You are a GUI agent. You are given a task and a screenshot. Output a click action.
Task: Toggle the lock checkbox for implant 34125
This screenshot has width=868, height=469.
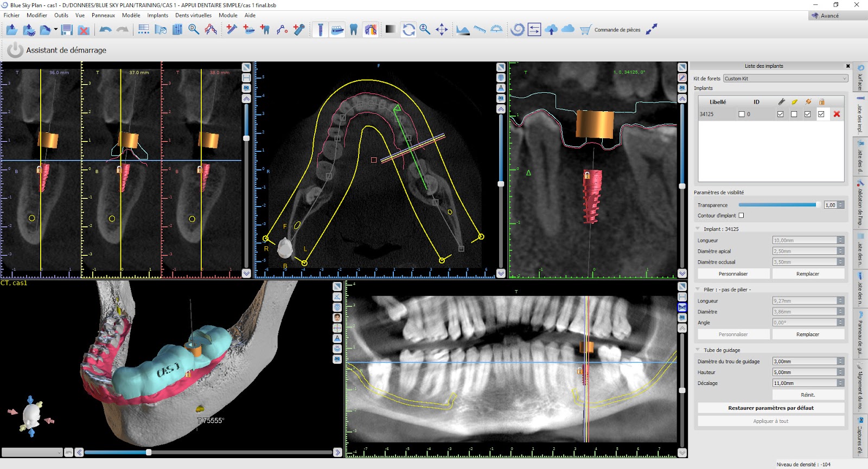821,114
